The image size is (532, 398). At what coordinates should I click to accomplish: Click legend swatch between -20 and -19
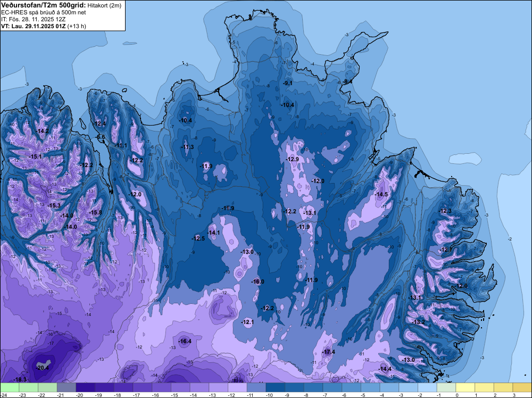click(85, 387)
